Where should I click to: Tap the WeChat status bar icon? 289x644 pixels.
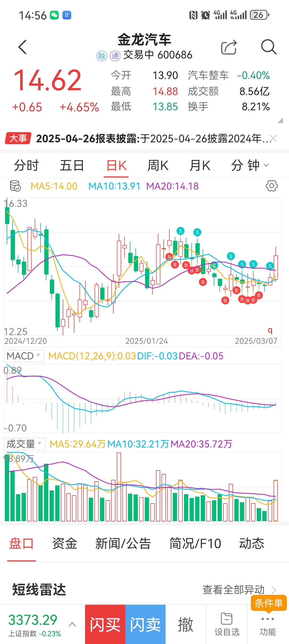pyautogui.click(x=54, y=15)
